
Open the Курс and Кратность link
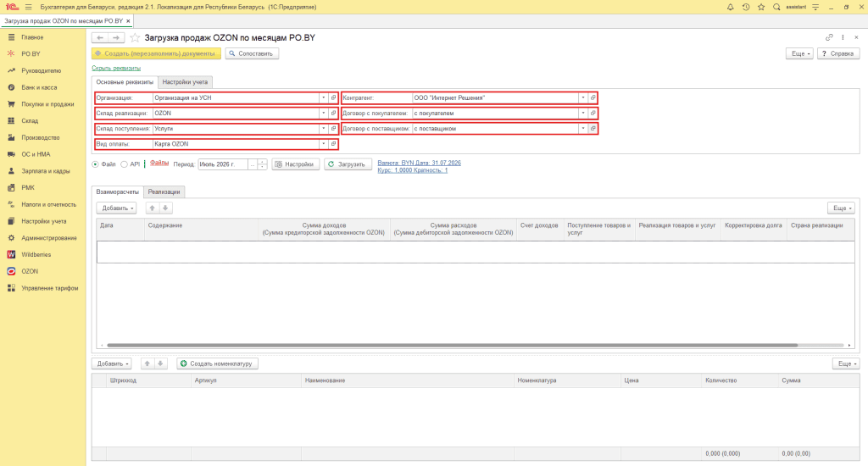click(x=413, y=170)
